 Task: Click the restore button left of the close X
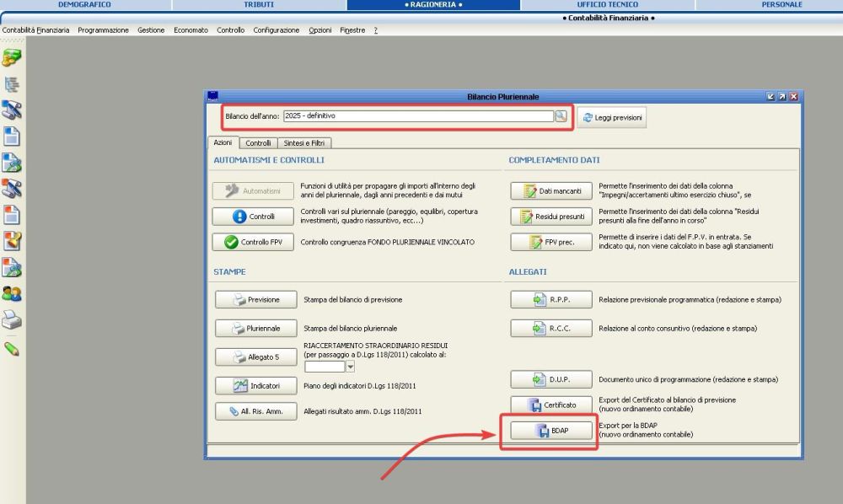[x=782, y=97]
